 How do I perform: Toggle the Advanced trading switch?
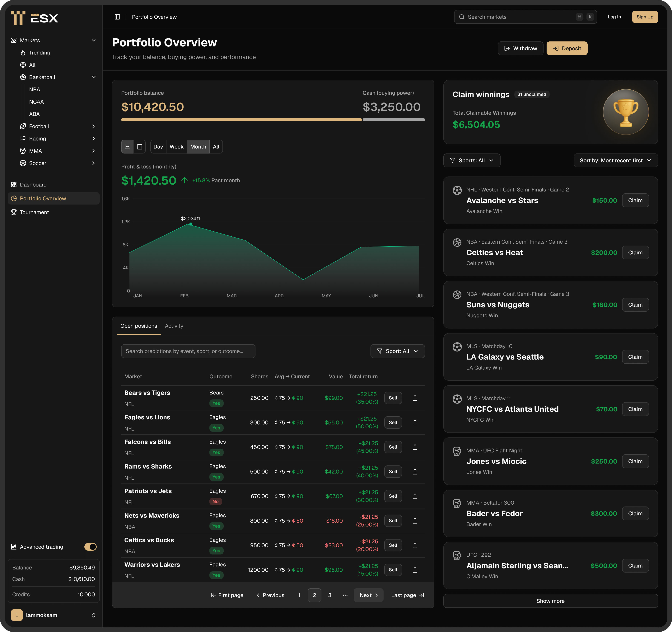pos(91,547)
